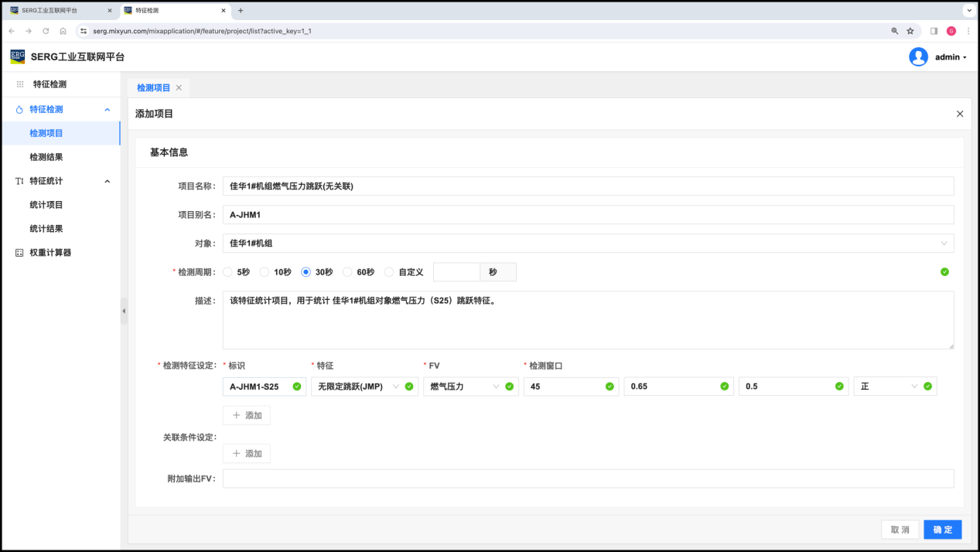Click the SERG platform logo icon
Image resolution: width=980 pixels, height=552 pixels.
[x=17, y=56]
